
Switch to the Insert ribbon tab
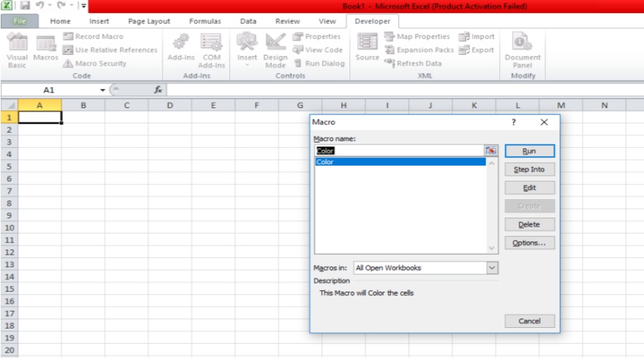99,21
